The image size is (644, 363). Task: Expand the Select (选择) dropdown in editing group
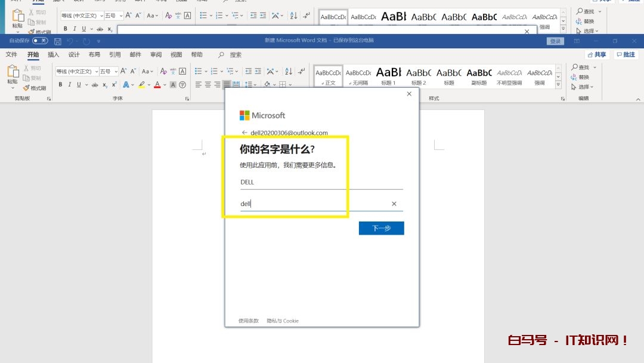[x=583, y=87]
